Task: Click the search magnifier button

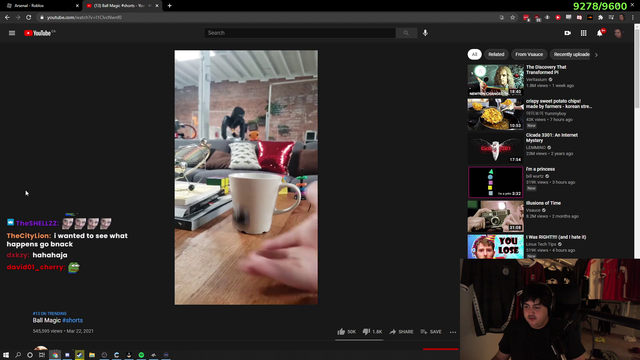Action: pos(406,33)
